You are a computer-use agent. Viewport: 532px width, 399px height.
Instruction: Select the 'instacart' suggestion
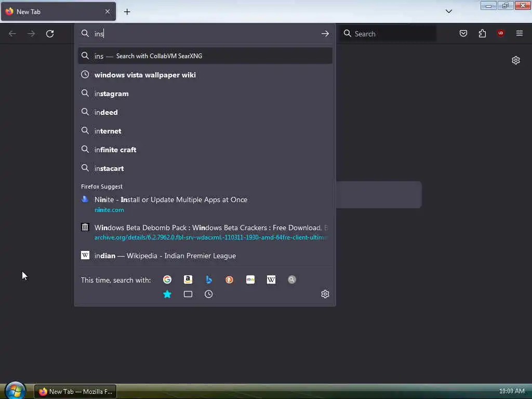[x=205, y=168]
